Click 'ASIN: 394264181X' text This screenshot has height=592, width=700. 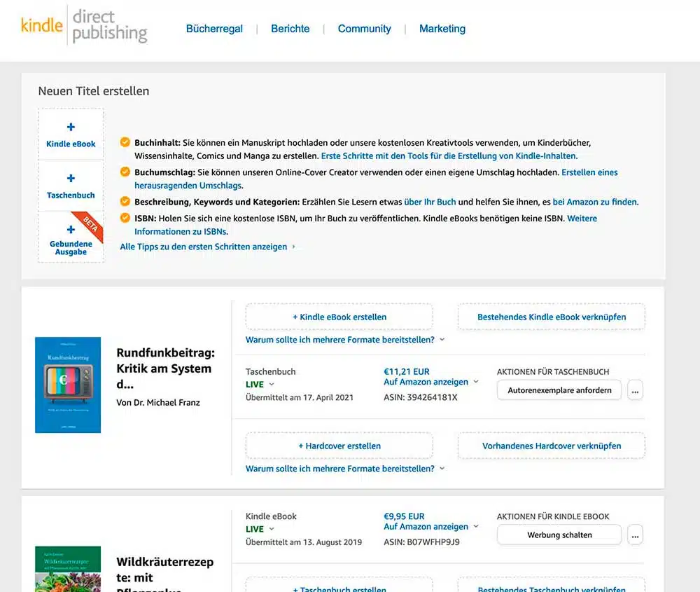[421, 398]
